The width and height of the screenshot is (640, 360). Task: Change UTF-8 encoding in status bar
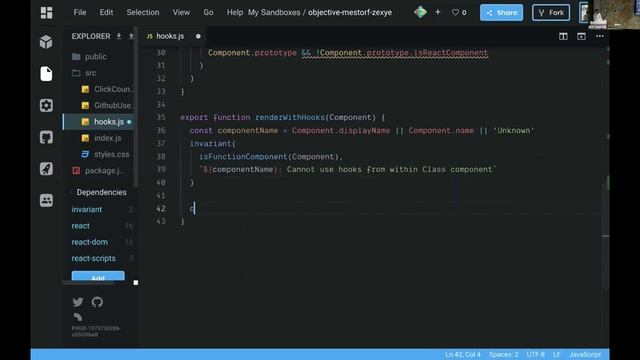pos(535,354)
